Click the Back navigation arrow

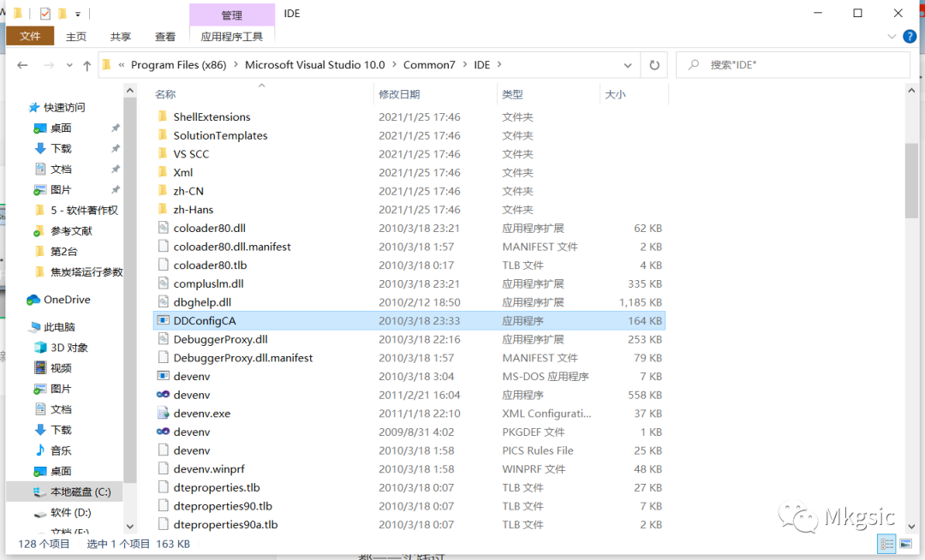22,65
